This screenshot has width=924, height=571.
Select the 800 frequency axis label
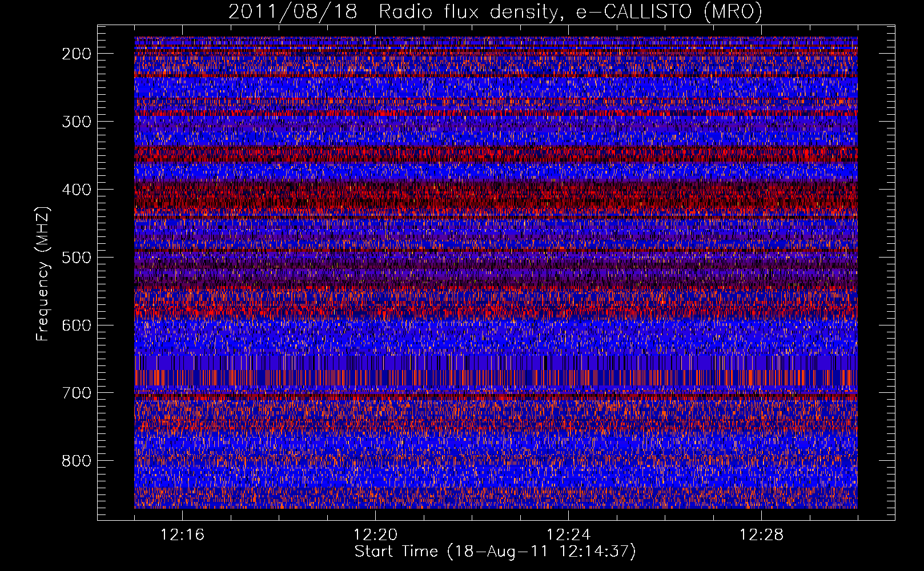76,461
